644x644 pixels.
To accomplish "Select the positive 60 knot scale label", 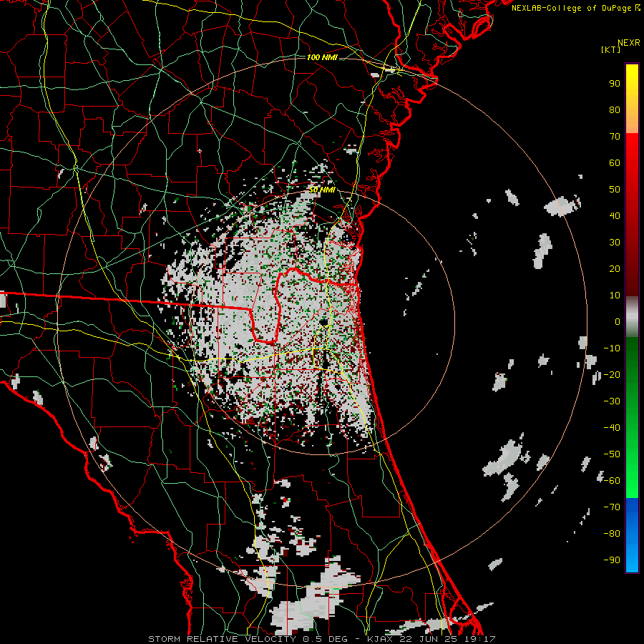I will point(615,163).
